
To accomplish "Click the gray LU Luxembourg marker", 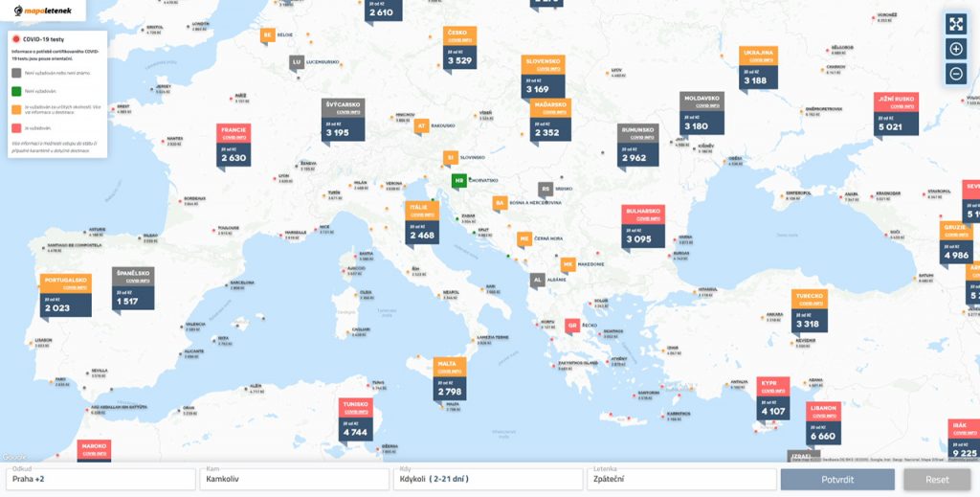I will (x=297, y=62).
